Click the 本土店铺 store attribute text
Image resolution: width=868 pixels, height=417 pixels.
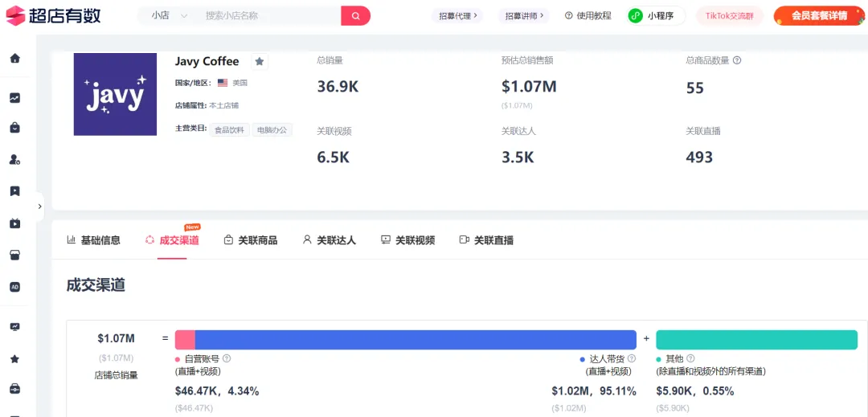point(224,105)
